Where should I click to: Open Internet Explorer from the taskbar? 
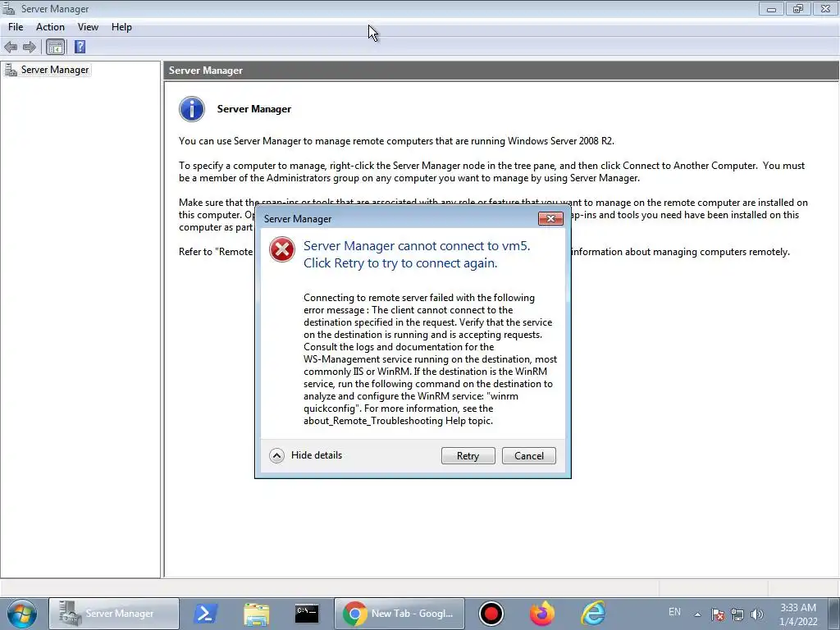coord(593,614)
